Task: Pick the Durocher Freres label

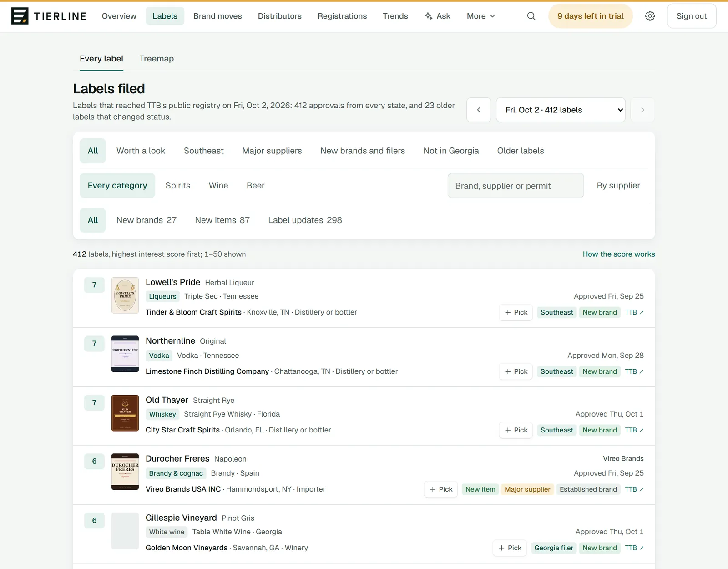Action: pyautogui.click(x=441, y=489)
